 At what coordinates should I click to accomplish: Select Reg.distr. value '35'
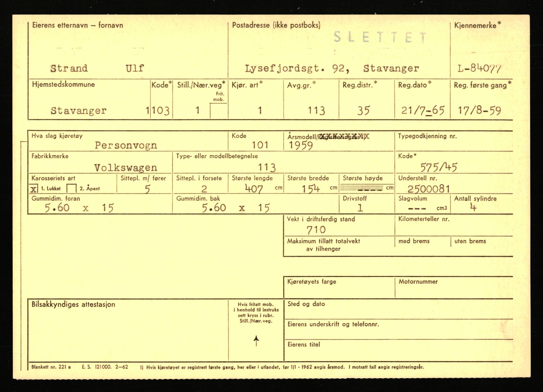click(x=363, y=111)
